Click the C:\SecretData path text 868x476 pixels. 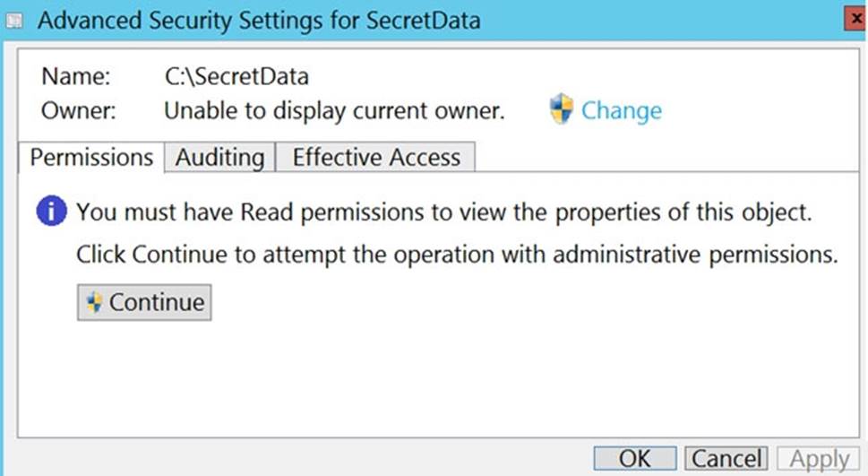click(x=237, y=78)
